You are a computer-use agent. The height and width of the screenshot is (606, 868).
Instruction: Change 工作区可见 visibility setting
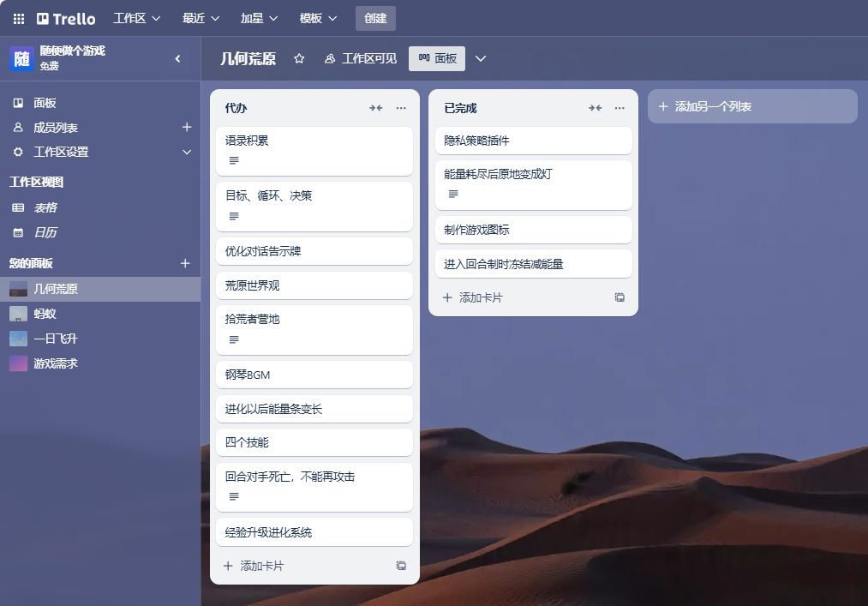(361, 59)
